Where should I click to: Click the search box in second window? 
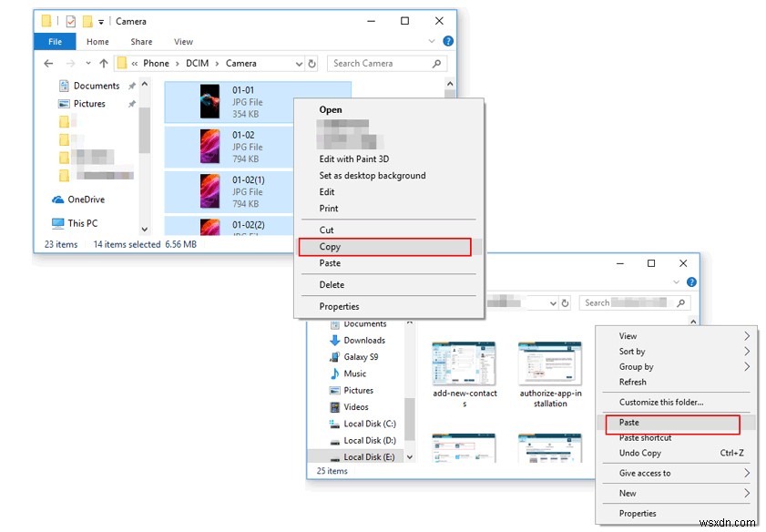[635, 302]
